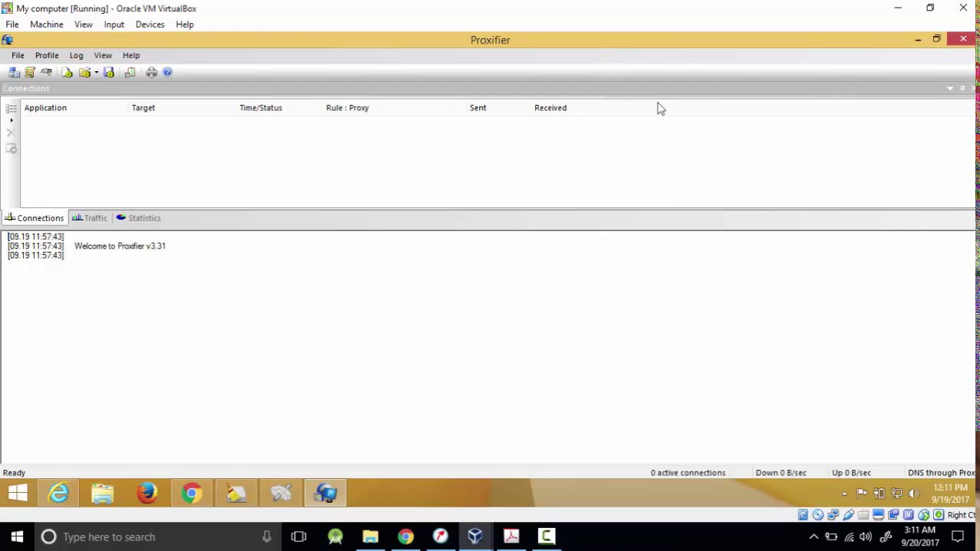The width and height of the screenshot is (980, 551).
Task: Click connections list view icon
Action: coord(11,109)
